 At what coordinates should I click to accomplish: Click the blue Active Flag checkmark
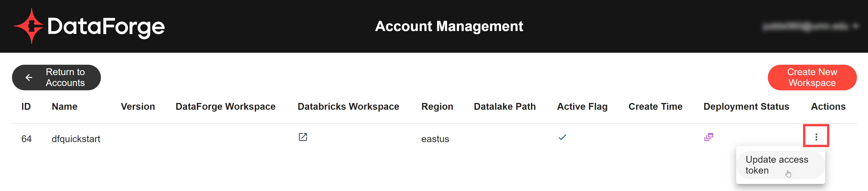562,137
